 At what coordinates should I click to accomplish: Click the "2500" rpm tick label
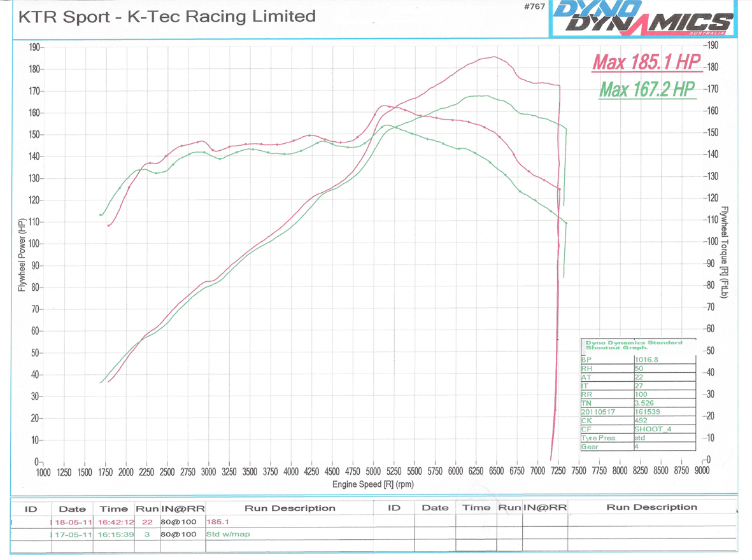coord(167,472)
